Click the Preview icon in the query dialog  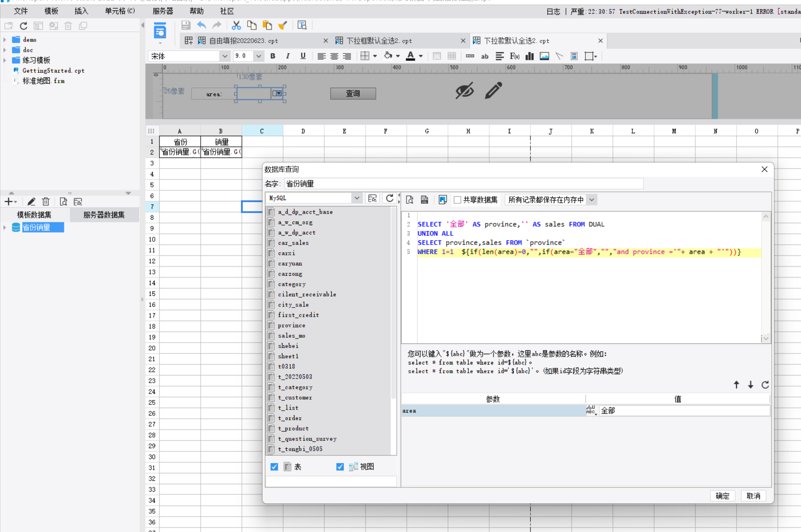tap(409, 200)
